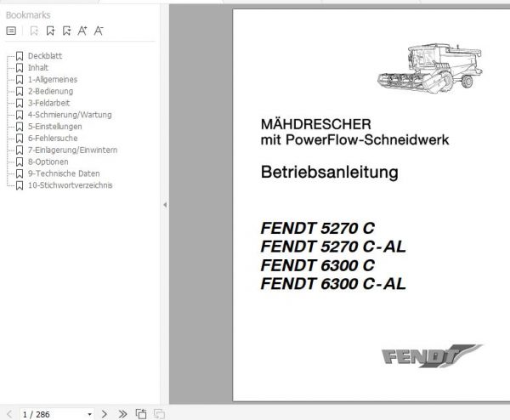
Task: Go to the previous page
Action: 9,414
